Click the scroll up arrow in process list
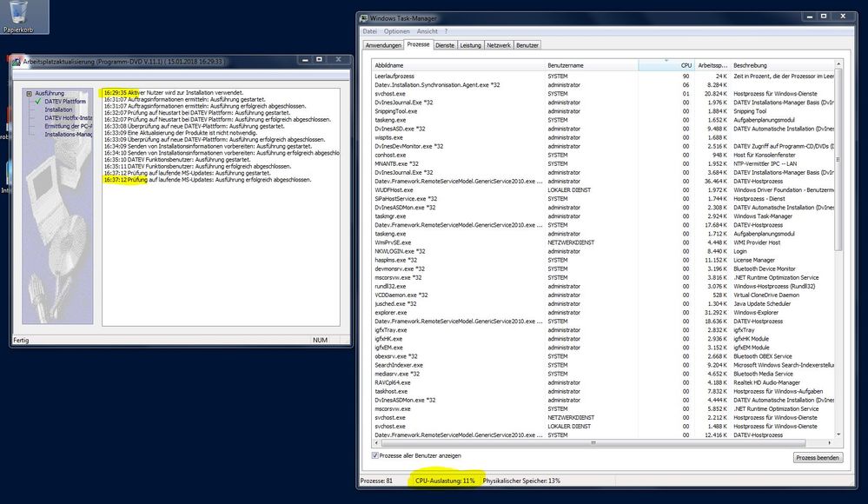Viewport: 868px width, 504px height. pyautogui.click(x=838, y=65)
